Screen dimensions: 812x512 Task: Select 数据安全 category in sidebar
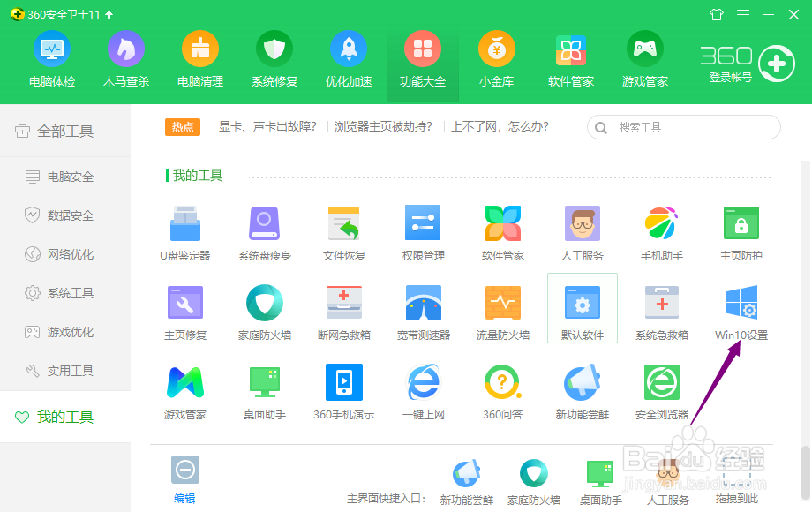coord(65,215)
